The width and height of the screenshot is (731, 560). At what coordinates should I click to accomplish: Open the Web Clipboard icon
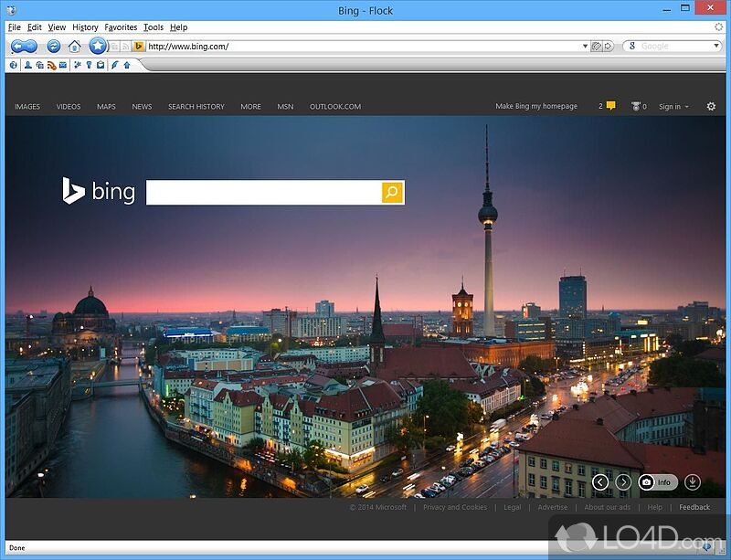click(101, 65)
